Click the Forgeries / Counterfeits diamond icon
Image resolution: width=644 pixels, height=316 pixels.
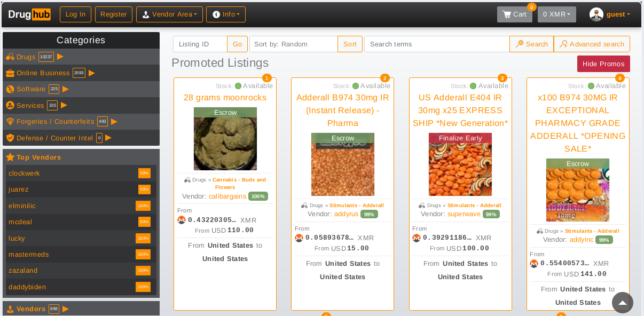click(x=10, y=122)
